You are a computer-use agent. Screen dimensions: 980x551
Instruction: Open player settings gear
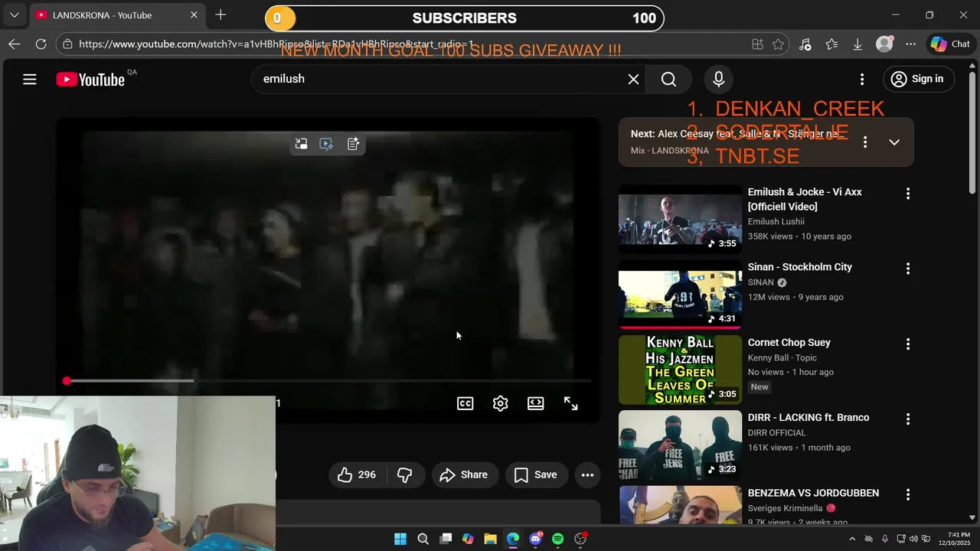[501, 403]
